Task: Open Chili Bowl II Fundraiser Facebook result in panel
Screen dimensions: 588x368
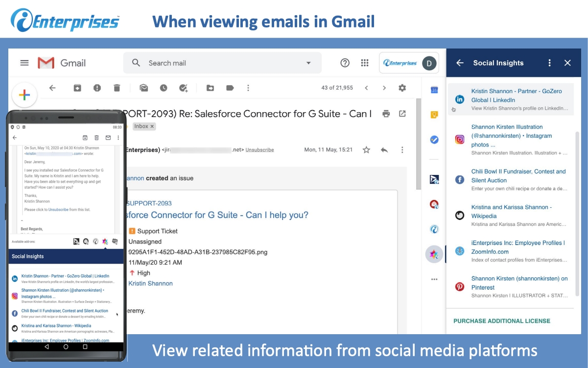Action: tap(510, 180)
